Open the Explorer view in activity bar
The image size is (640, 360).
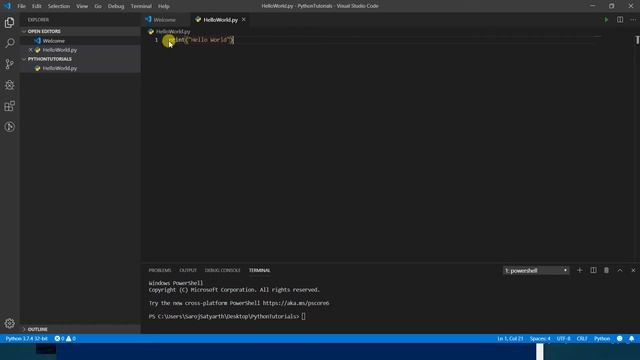click(x=9, y=22)
